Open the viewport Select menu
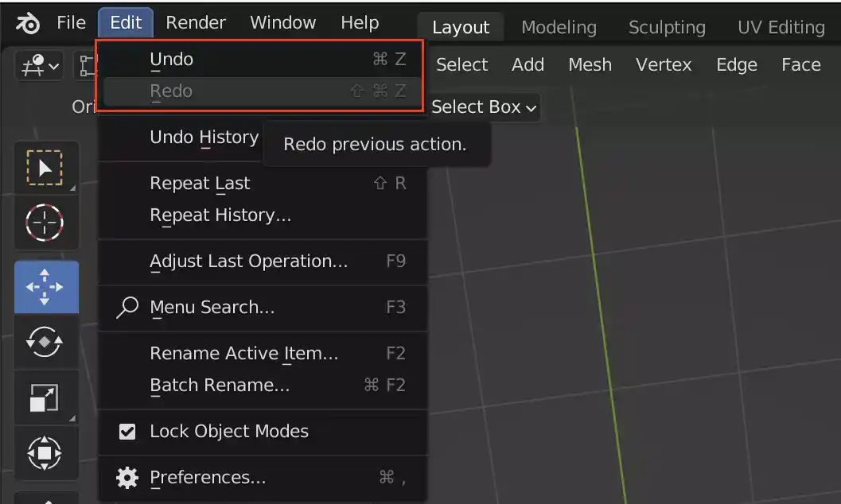Viewport: 841px width, 504px height. pyautogui.click(x=461, y=65)
